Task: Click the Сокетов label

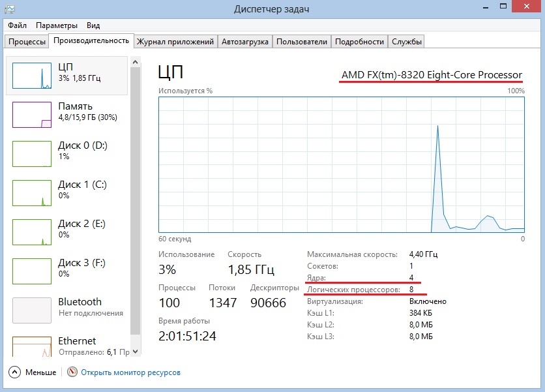Action: point(323,266)
